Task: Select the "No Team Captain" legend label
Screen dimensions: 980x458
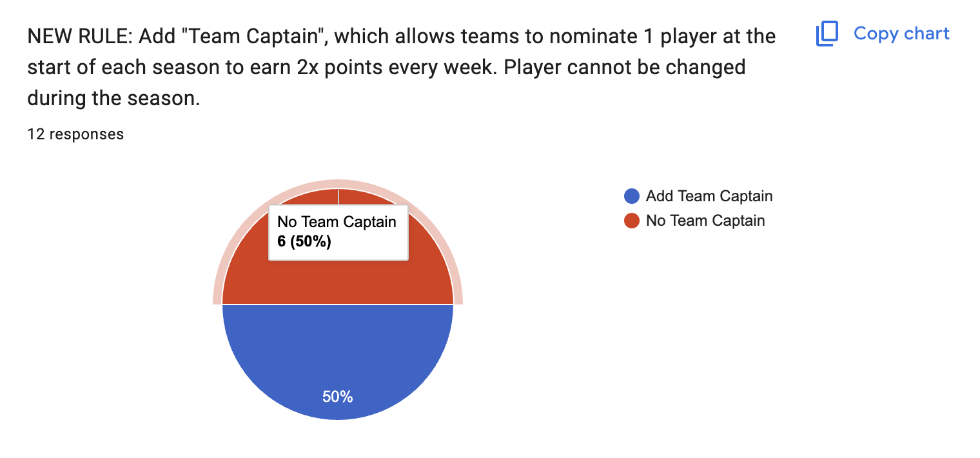Action: coord(705,221)
